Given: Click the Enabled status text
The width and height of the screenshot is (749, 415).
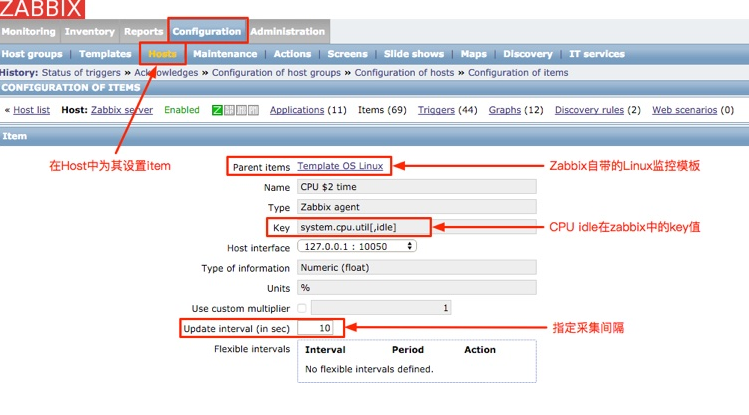Looking at the screenshot, I should (182, 110).
